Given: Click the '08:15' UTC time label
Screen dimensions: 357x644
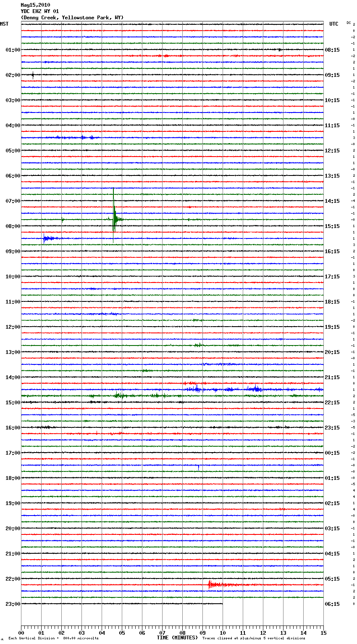Looking at the screenshot, I should pos(332,50).
